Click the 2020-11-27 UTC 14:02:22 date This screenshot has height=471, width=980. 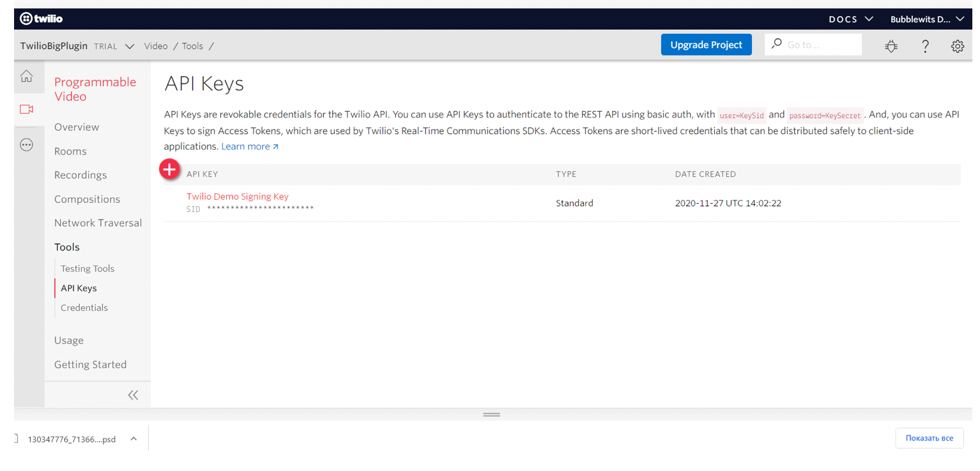(x=728, y=204)
